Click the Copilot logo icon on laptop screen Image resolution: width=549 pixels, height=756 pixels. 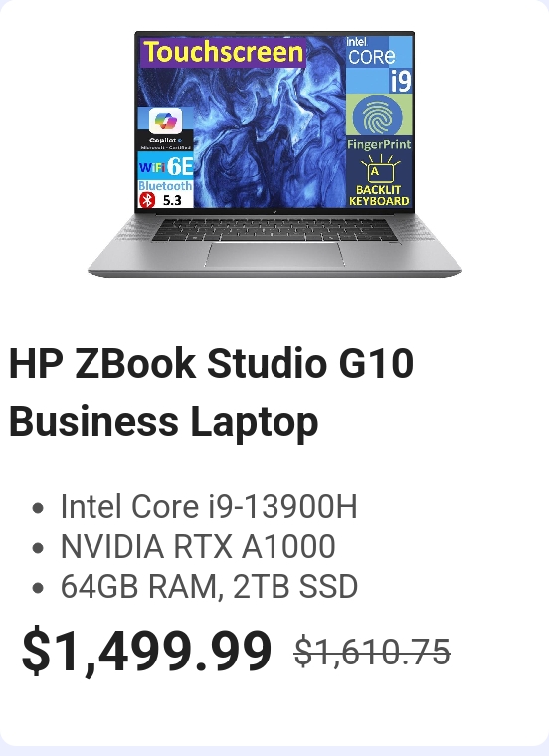(165, 120)
